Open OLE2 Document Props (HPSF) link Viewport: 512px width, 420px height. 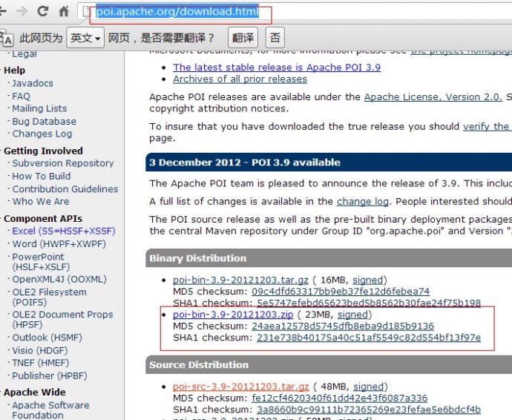[62, 319]
